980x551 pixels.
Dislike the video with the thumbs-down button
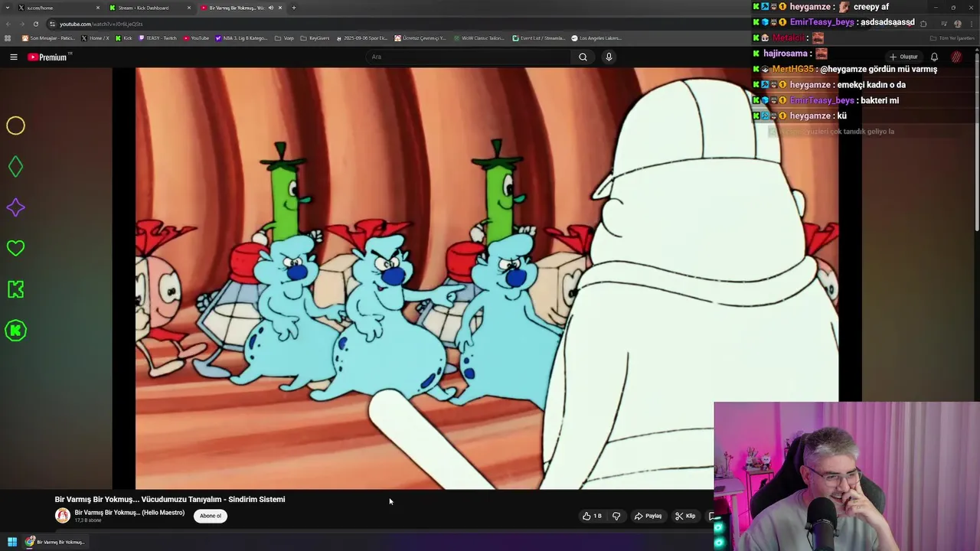616,516
